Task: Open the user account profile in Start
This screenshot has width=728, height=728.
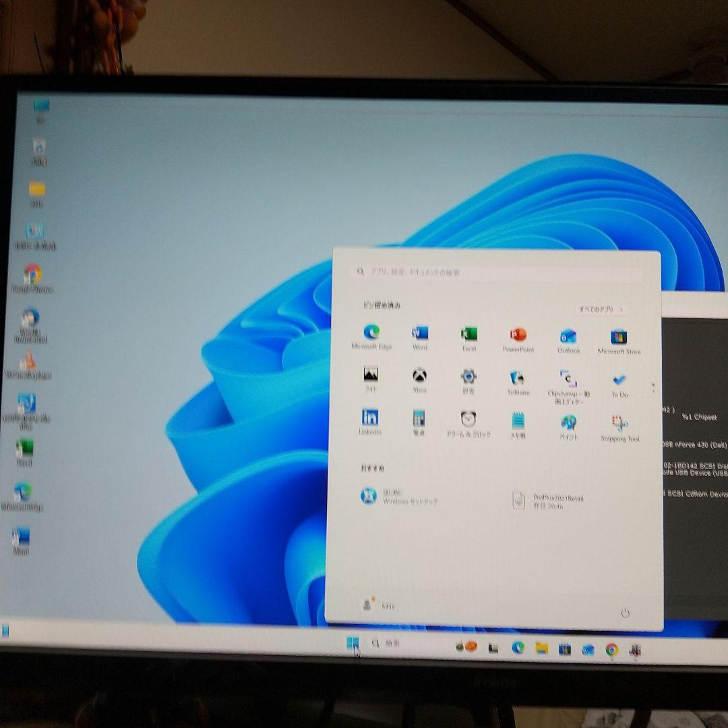Action: coord(378,605)
